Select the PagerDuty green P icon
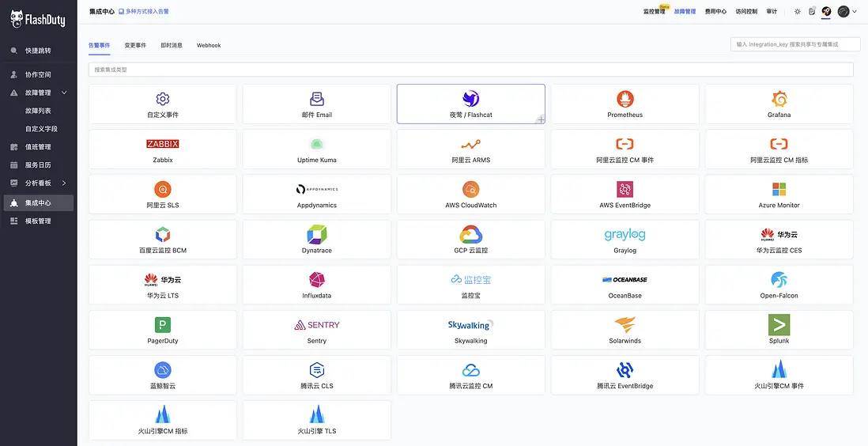The image size is (868, 446). pyautogui.click(x=163, y=325)
